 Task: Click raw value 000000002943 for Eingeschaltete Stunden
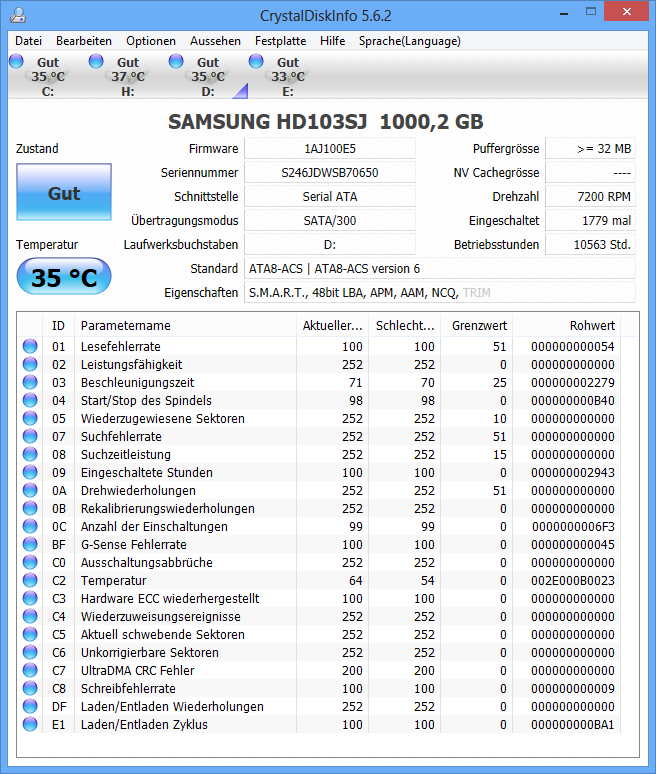click(x=573, y=472)
